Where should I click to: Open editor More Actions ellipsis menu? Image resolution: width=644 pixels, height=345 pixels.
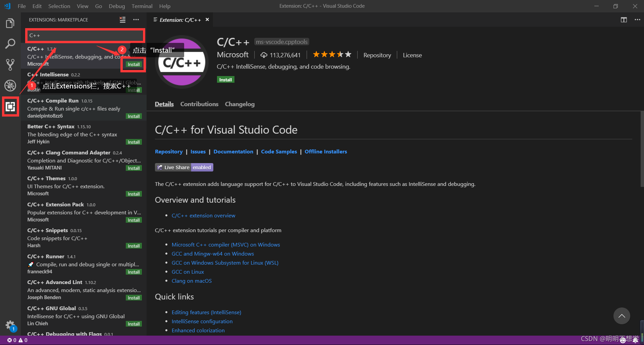point(637,20)
